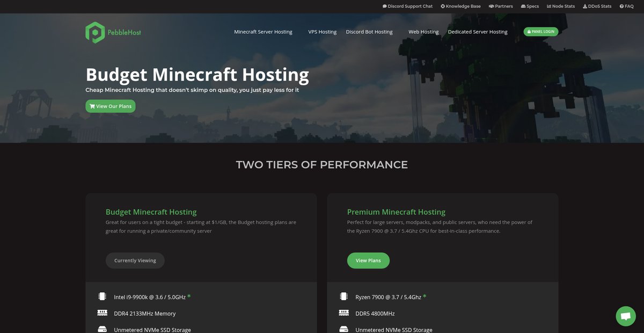Click the PebbleHost hexagon logo icon
644x333 pixels.
(94, 32)
